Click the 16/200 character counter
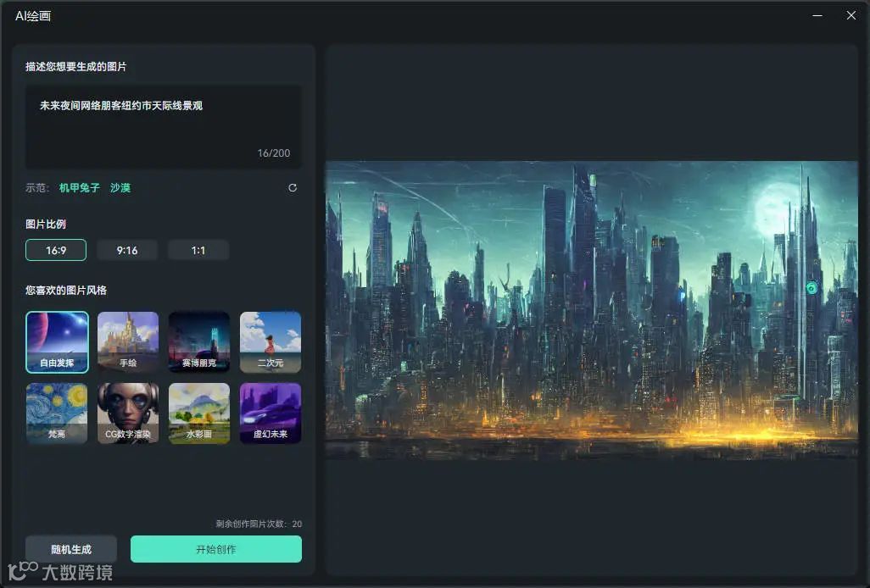This screenshot has width=870, height=588. point(274,153)
